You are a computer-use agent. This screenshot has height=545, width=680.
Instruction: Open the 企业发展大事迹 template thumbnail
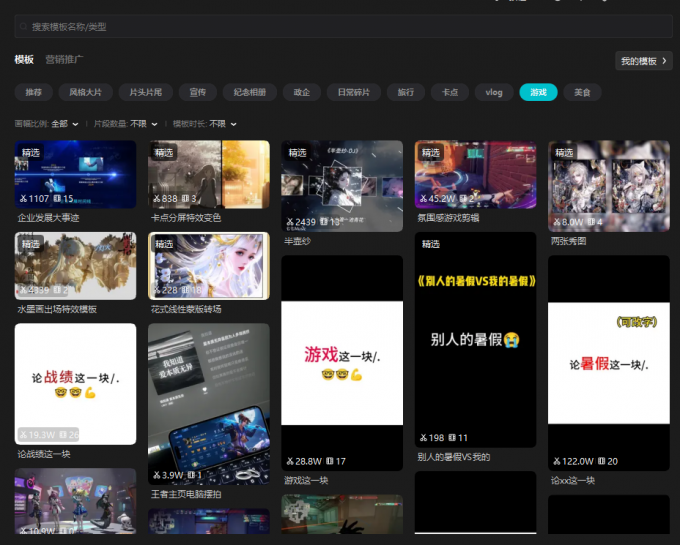coord(75,174)
